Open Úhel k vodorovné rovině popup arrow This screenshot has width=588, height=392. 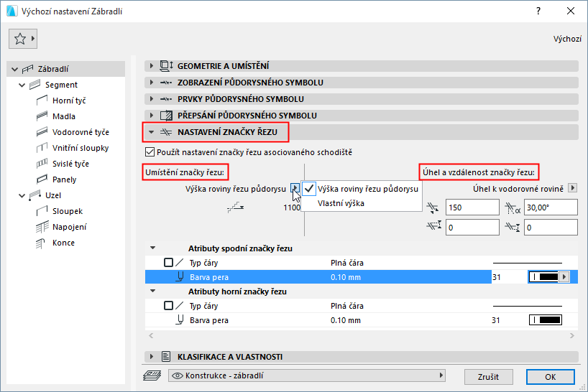pyautogui.click(x=572, y=188)
